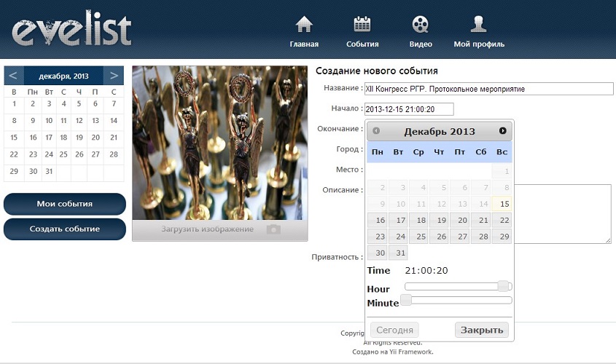This screenshot has width=616, height=364.
Task: Select day 23 in datepicker popup
Action: point(378,237)
